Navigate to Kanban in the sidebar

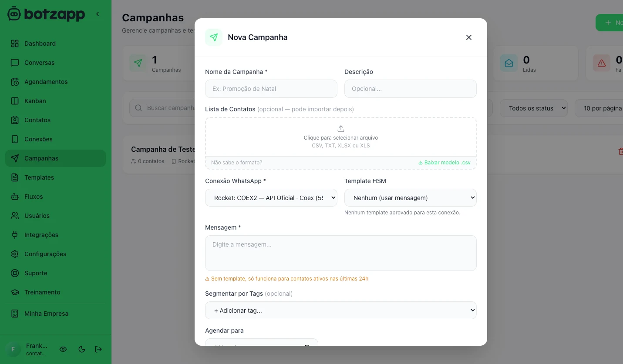pyautogui.click(x=56, y=101)
